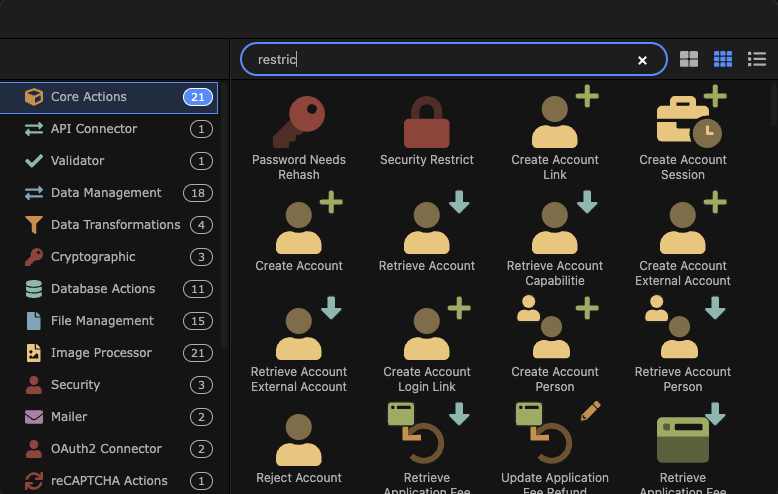Open the Cryptographic category
Image resolution: width=778 pixels, height=494 pixels.
(93, 257)
